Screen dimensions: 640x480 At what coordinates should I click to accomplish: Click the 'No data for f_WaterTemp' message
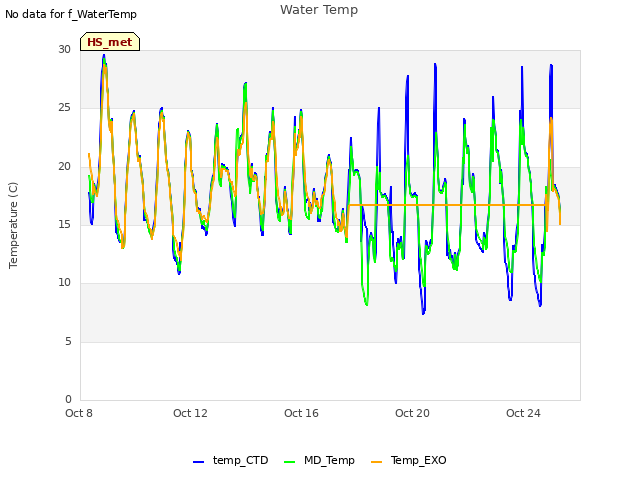71,14
